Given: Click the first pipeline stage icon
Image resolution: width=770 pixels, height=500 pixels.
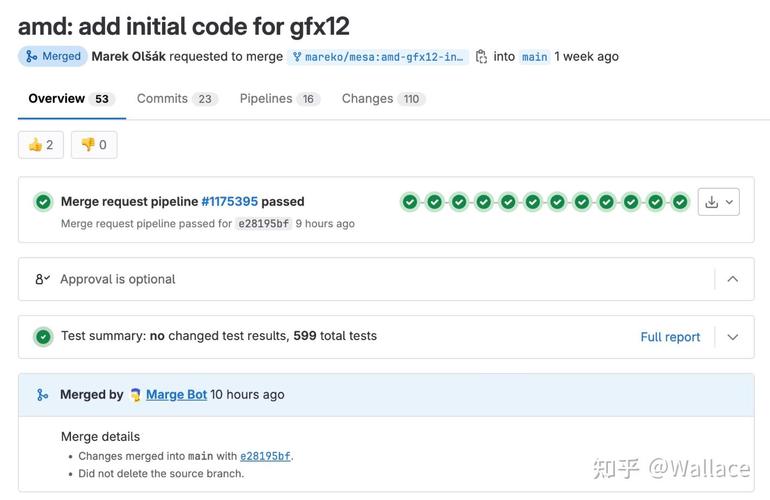Looking at the screenshot, I should pos(410,202).
